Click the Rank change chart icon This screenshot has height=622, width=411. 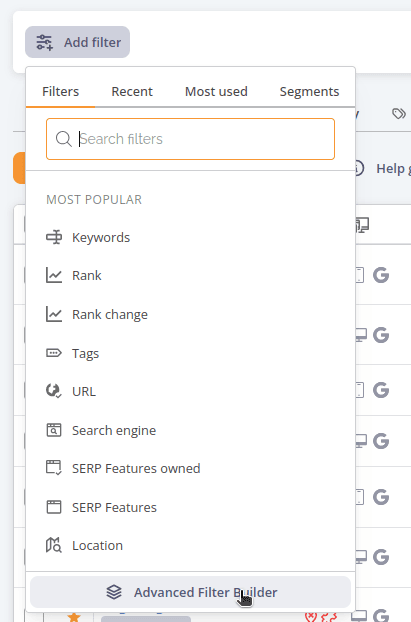click(x=54, y=314)
